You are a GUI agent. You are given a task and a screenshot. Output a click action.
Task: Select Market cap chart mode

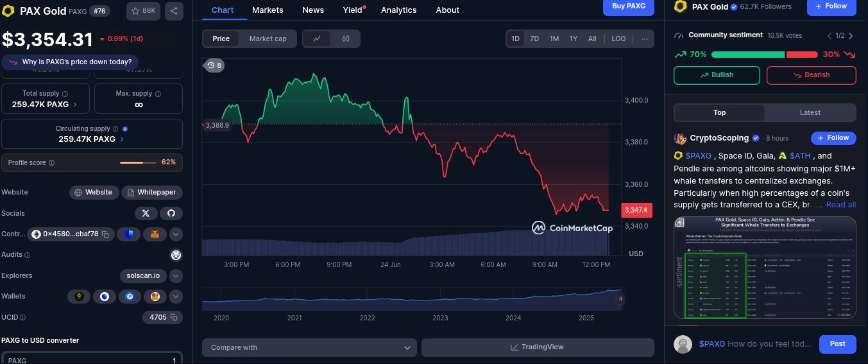[268, 39]
